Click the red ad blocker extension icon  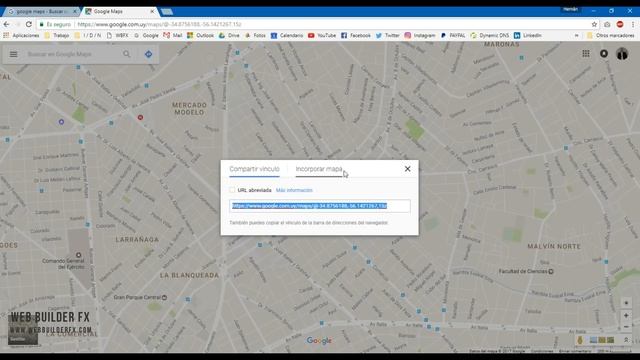tap(620, 24)
